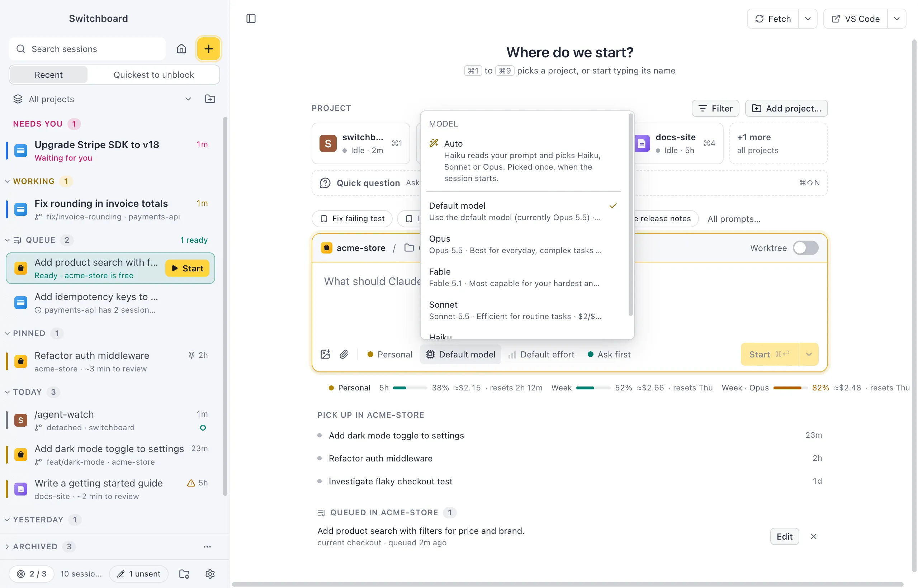
Task: Remove the queued item with the X icon
Action: [814, 536]
